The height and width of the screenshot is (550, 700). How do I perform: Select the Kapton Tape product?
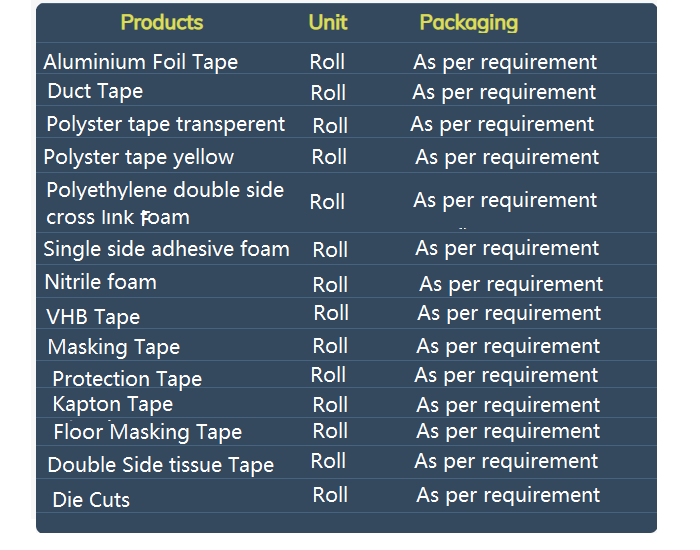[112, 405]
